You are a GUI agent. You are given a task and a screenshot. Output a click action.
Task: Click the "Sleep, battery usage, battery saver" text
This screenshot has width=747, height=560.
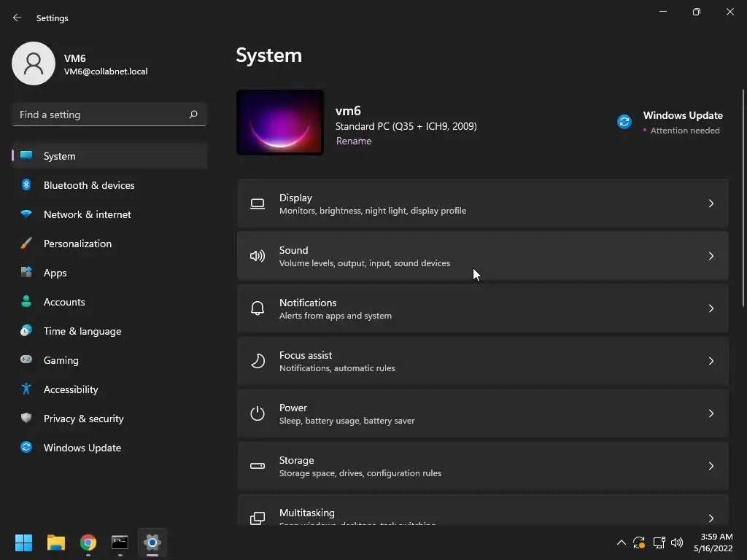pos(347,421)
